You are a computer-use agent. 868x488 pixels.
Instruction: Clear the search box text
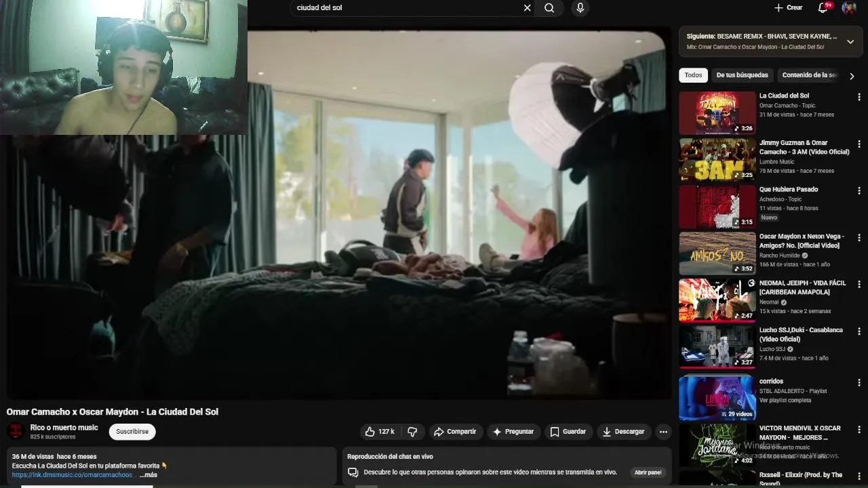[x=527, y=8]
